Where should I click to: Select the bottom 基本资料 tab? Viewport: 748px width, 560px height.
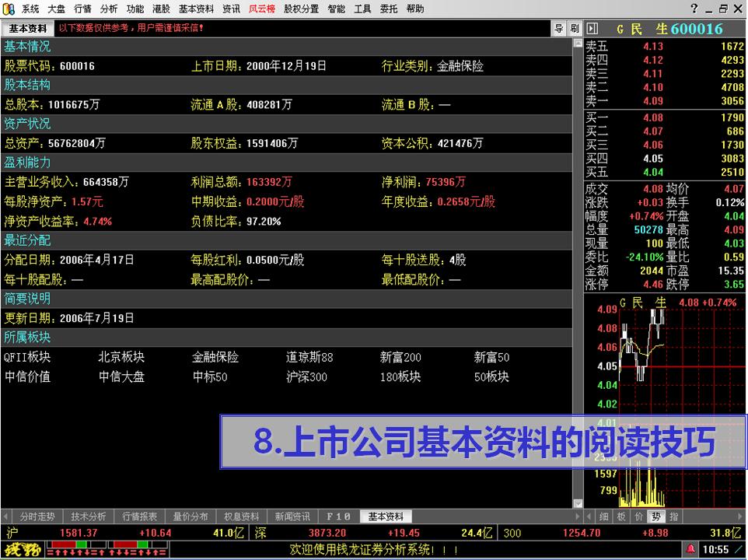click(386, 516)
